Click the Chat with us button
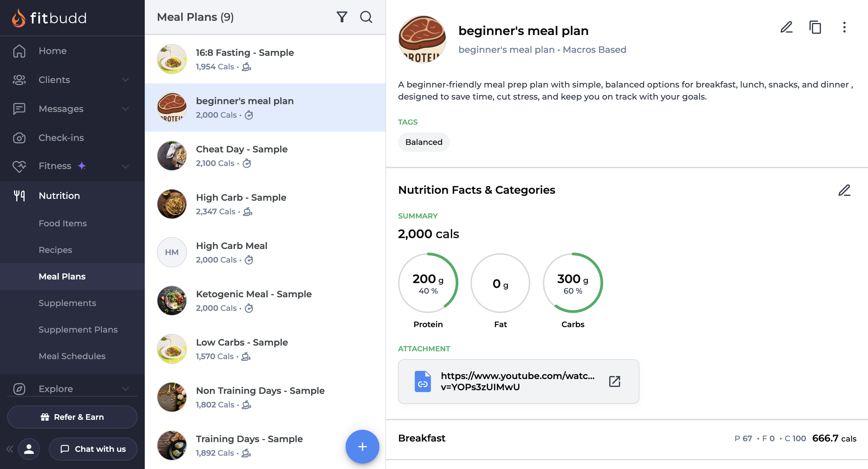This screenshot has height=469, width=868. coord(93,449)
